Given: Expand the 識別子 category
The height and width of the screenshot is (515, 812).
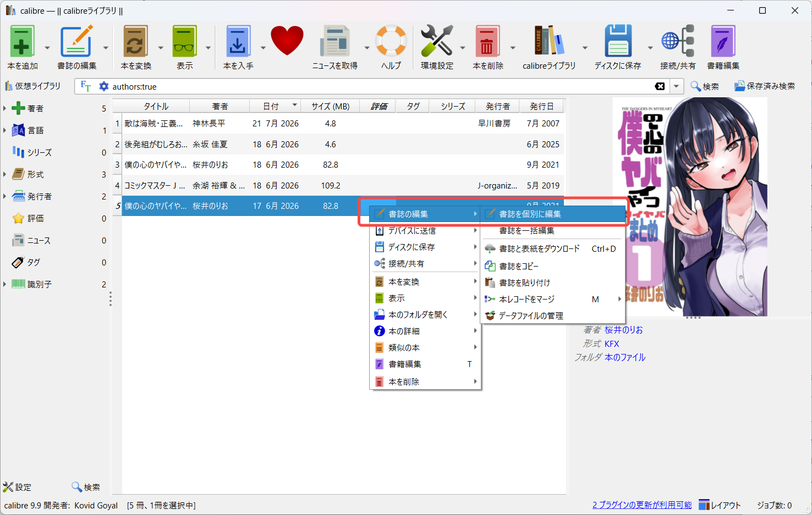Looking at the screenshot, I should tap(5, 284).
